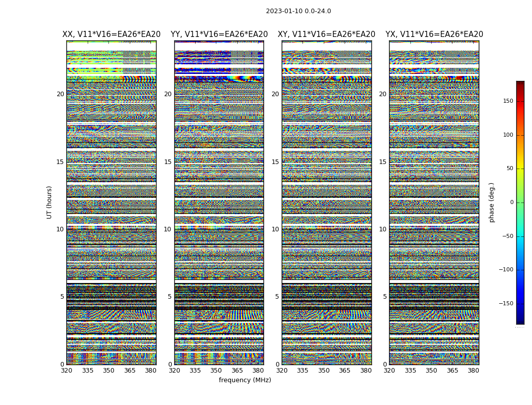Click the dark blue bottom of the colorbar
The height and width of the screenshot is (405, 532).
pyautogui.click(x=520, y=321)
